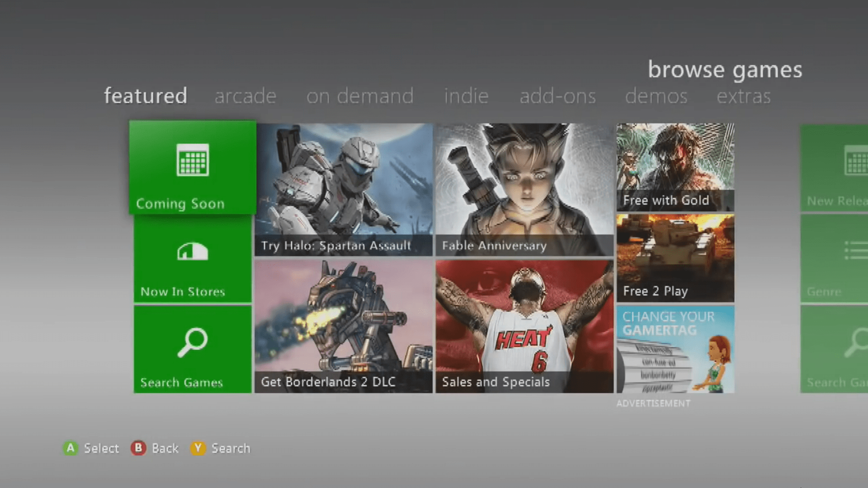Click the list icon on the Genre tile
Image resolution: width=868 pixels, height=488 pixels.
point(855,250)
